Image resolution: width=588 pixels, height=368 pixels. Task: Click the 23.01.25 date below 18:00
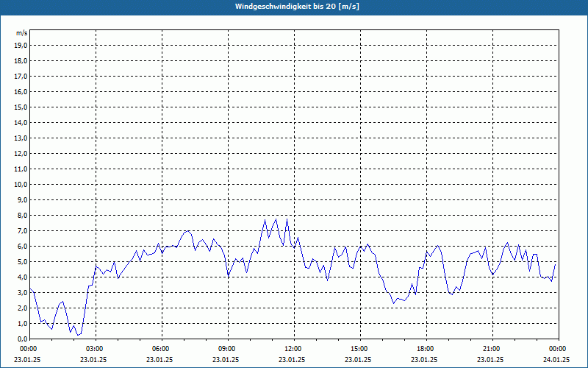424,359
